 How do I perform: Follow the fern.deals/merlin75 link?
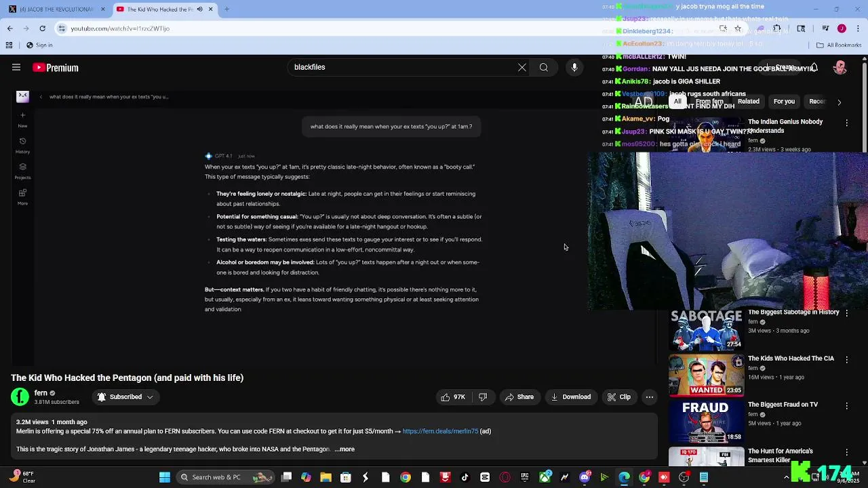coord(440,431)
